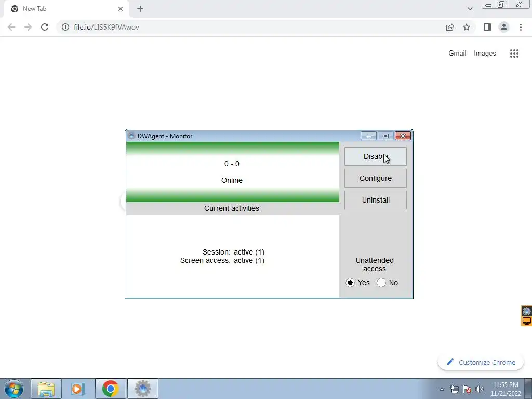The height and width of the screenshot is (399, 532).
Task: Open a new tab with plus button
Action: click(x=140, y=9)
